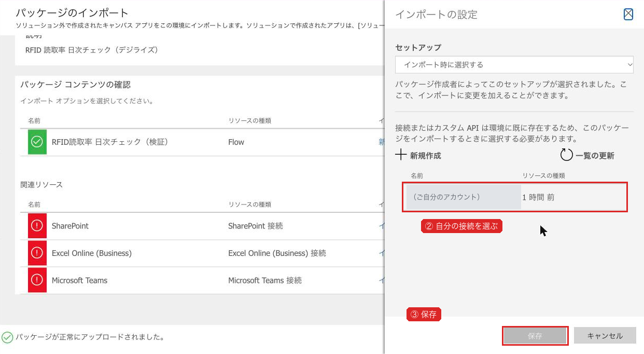The height and width of the screenshot is (354, 644).
Task: Click 一覧の更新 to refresh list
Action: tap(595, 155)
